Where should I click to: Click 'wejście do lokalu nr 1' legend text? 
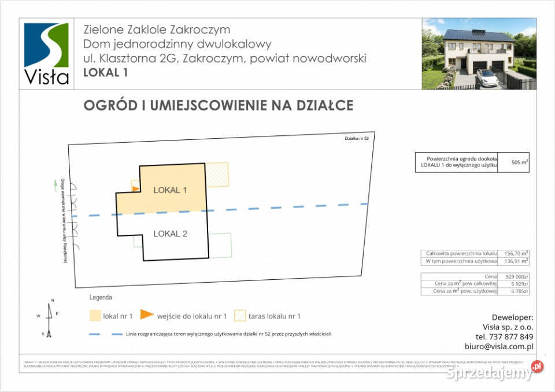click(x=192, y=316)
